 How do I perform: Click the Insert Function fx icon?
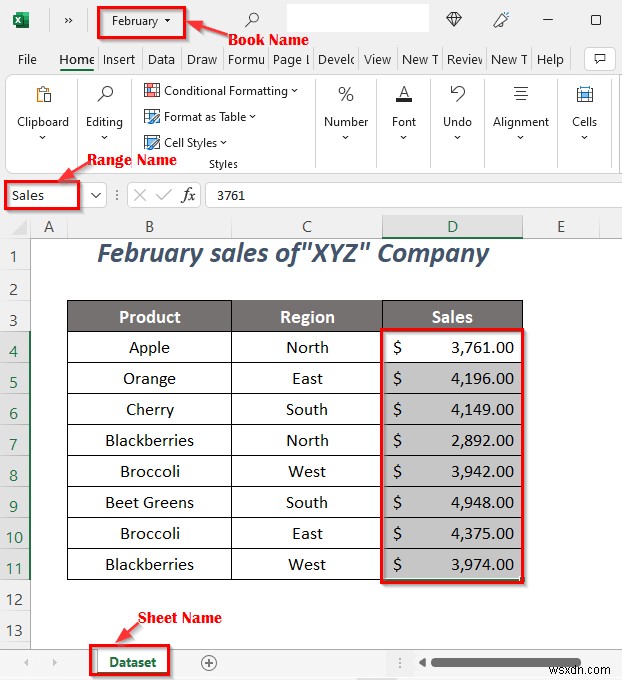tap(188, 195)
